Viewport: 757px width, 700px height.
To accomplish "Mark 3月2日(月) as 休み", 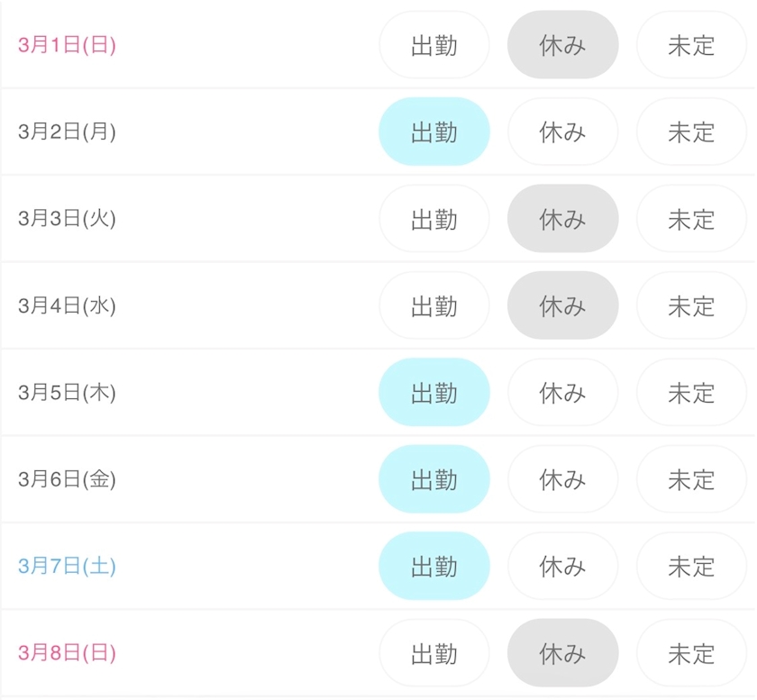I will click(562, 132).
